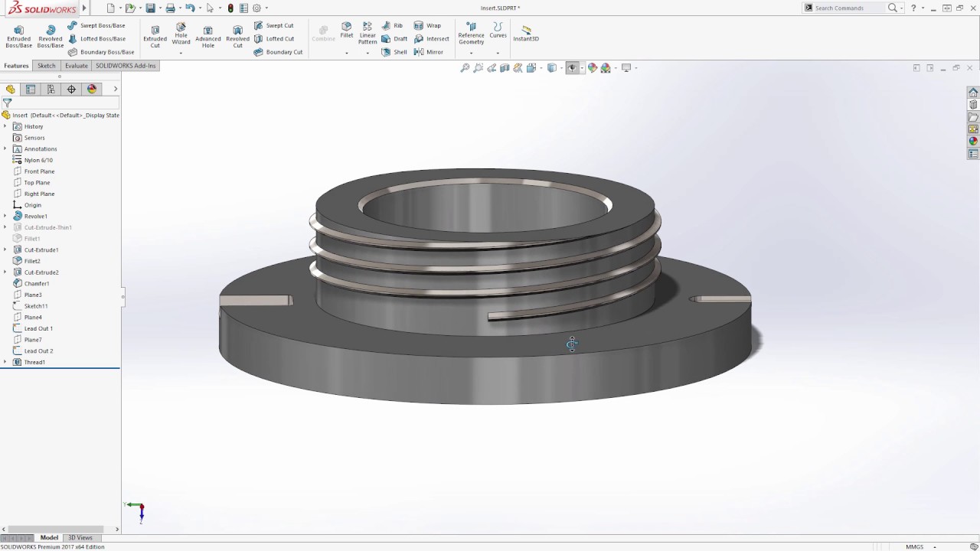Image resolution: width=980 pixels, height=551 pixels.
Task: Choose the Revolved Cut tool
Action: (x=237, y=36)
